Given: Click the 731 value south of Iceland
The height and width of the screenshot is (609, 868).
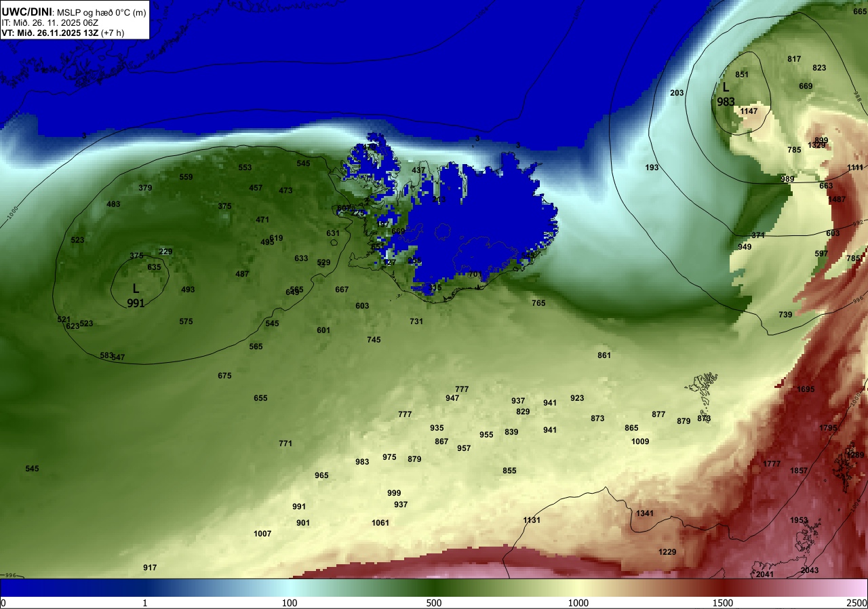Looking at the screenshot, I should pos(416,321).
